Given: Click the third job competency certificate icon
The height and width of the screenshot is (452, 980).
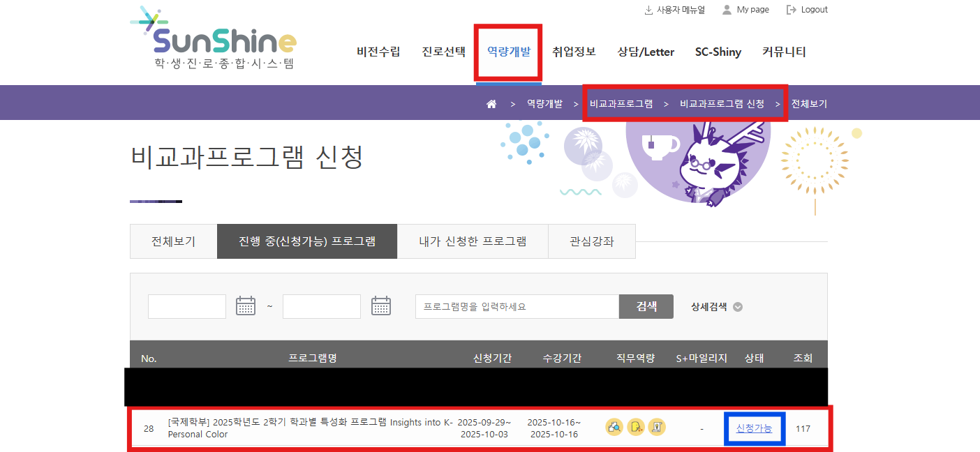Looking at the screenshot, I should [657, 428].
